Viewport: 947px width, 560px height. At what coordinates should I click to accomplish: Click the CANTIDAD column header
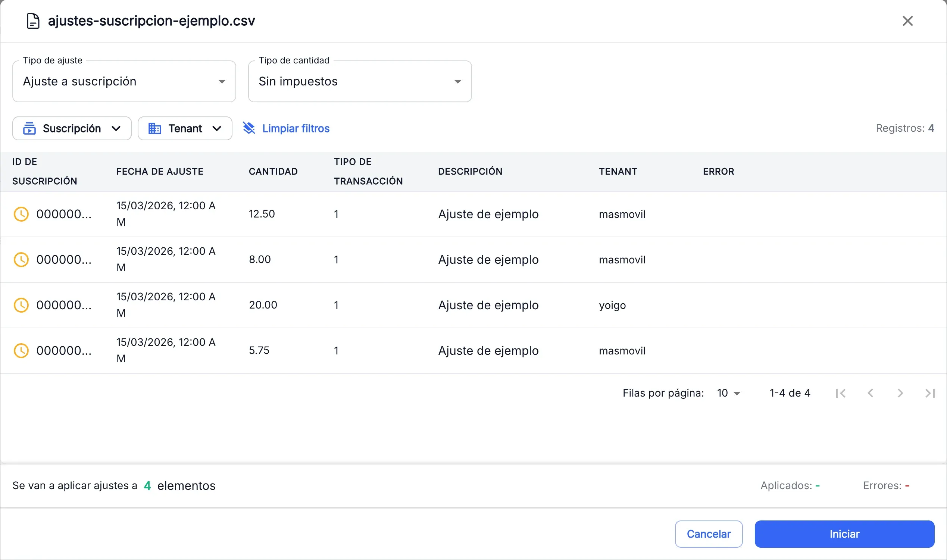pyautogui.click(x=273, y=172)
